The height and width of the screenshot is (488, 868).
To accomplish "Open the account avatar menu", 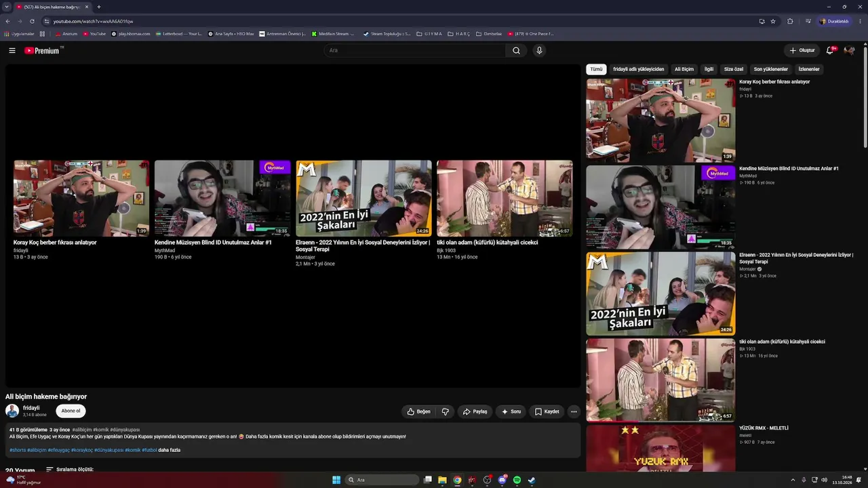I will (849, 50).
